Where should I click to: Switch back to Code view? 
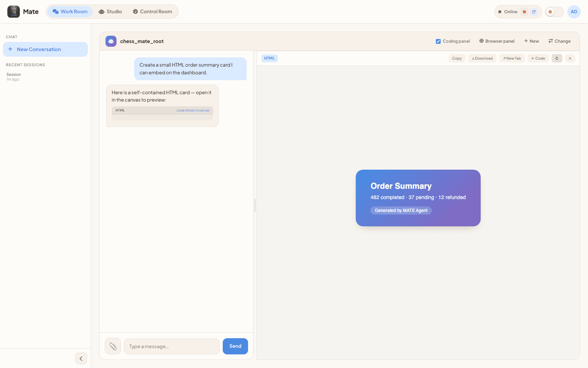[538, 58]
